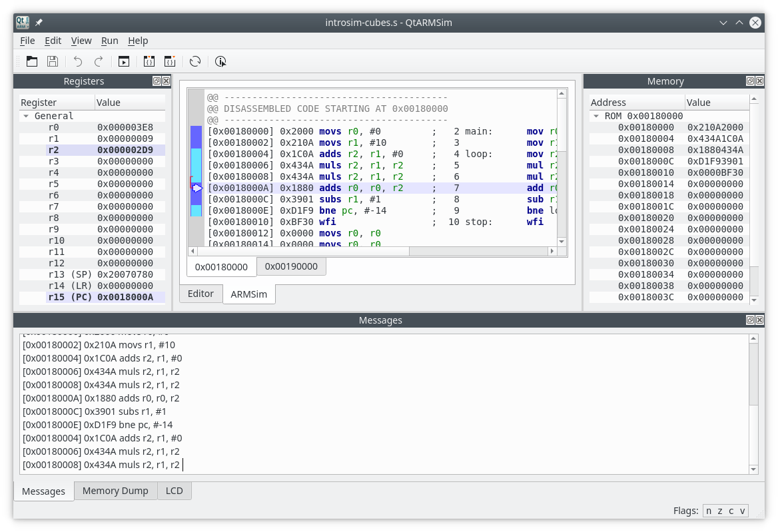Click the Register column header
Image resolution: width=778 pixels, height=532 pixels.
57,103
